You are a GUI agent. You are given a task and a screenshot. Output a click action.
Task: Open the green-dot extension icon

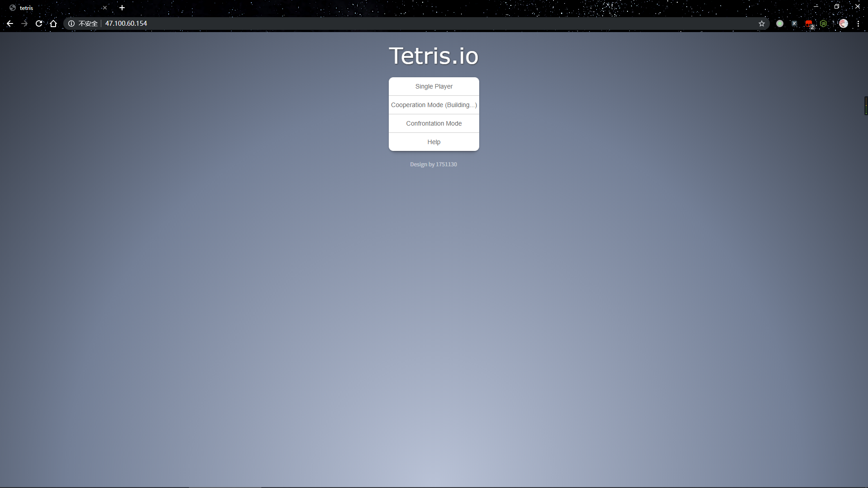[x=780, y=23]
